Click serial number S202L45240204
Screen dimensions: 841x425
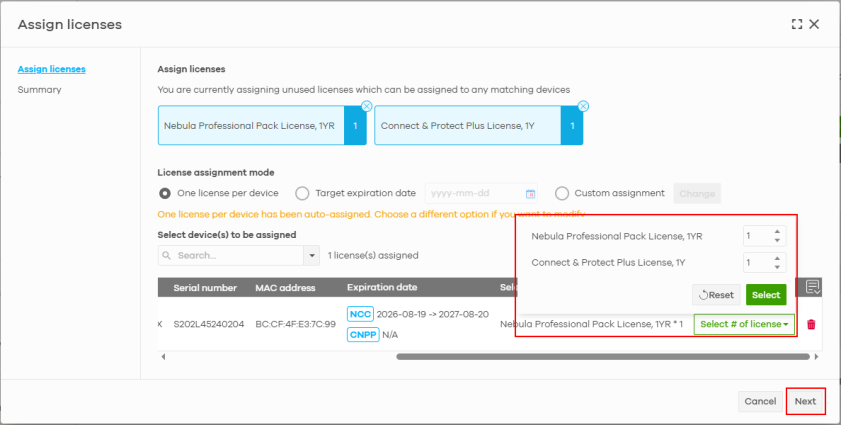(209, 324)
